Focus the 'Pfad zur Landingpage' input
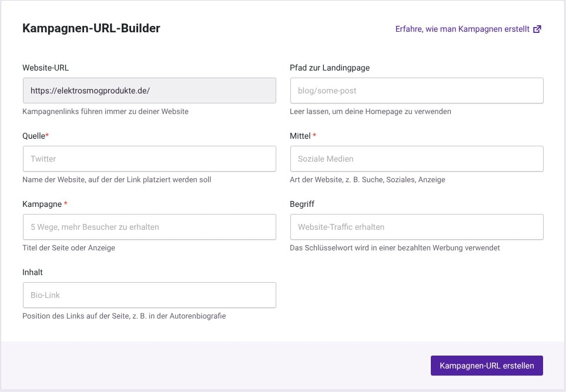 pyautogui.click(x=416, y=91)
